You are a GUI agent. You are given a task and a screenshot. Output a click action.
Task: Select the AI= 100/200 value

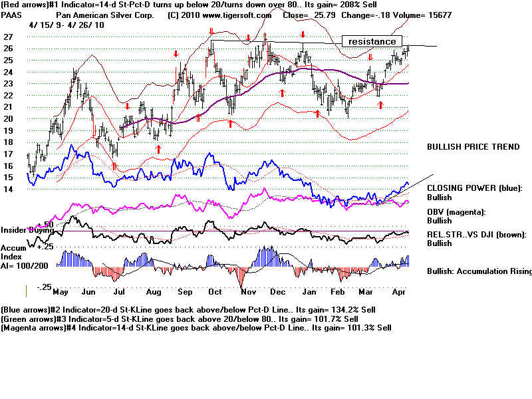(x=25, y=265)
